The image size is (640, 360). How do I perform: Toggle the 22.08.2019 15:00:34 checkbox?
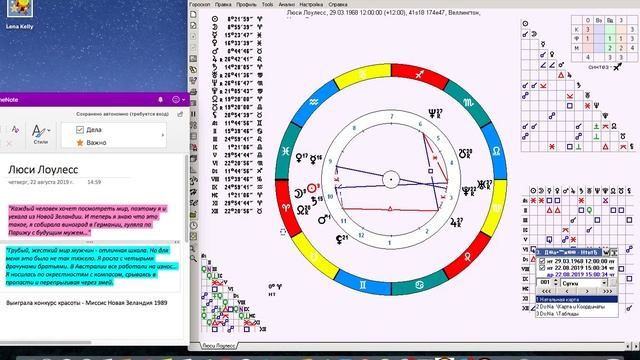pyautogui.click(x=542, y=268)
